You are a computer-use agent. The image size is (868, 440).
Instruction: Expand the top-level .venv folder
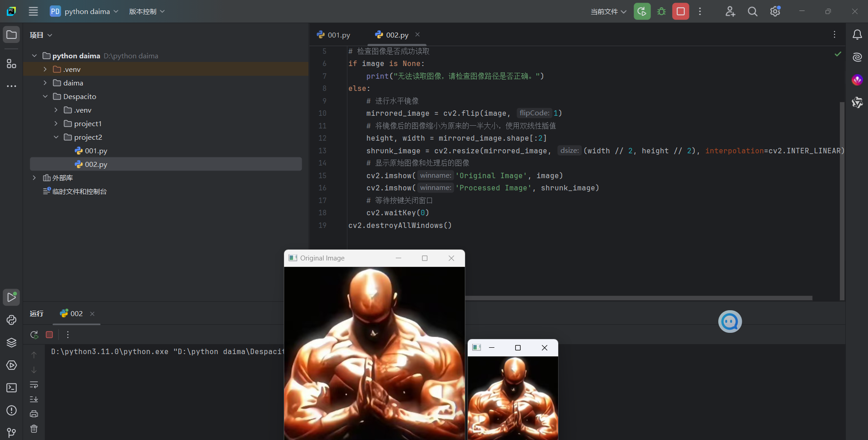45,69
